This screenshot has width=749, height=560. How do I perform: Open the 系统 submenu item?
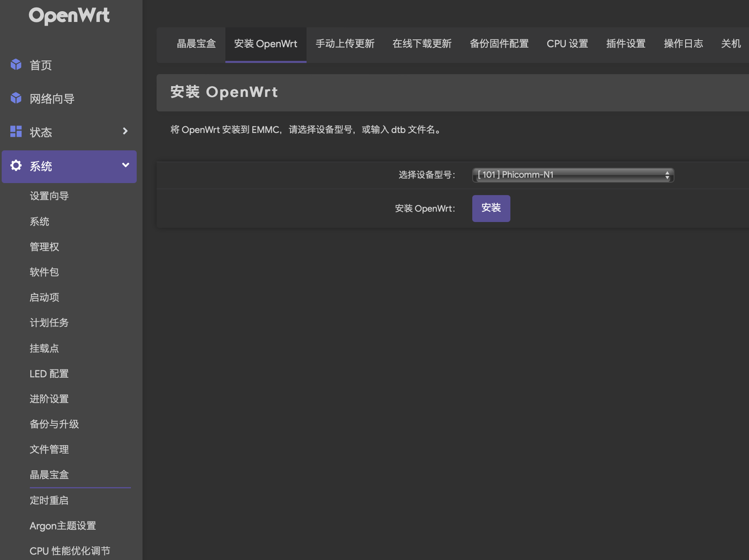(x=39, y=222)
